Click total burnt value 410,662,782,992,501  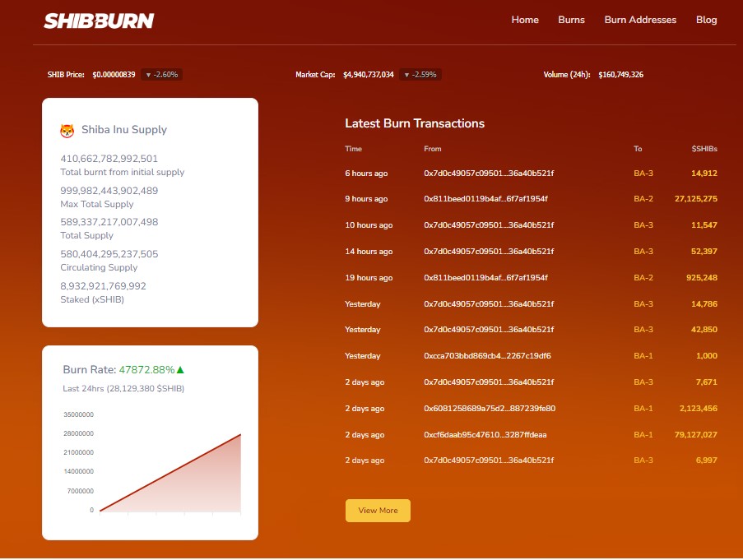(x=109, y=159)
